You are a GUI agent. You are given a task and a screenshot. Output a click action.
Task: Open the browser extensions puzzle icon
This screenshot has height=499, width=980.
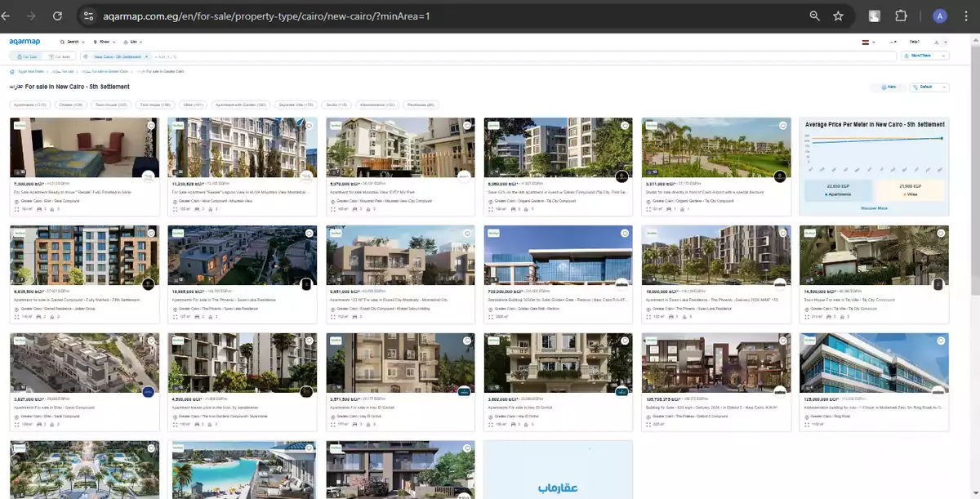pyautogui.click(x=901, y=16)
